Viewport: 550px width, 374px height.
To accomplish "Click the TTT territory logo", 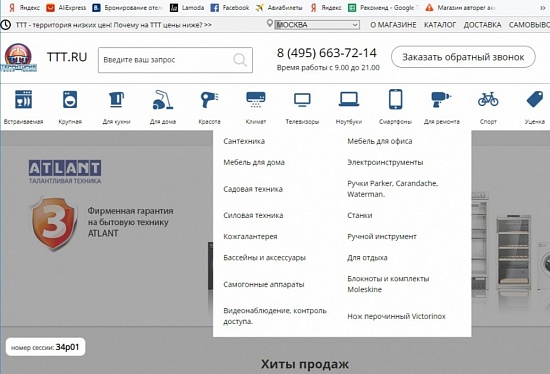I will point(18,57).
